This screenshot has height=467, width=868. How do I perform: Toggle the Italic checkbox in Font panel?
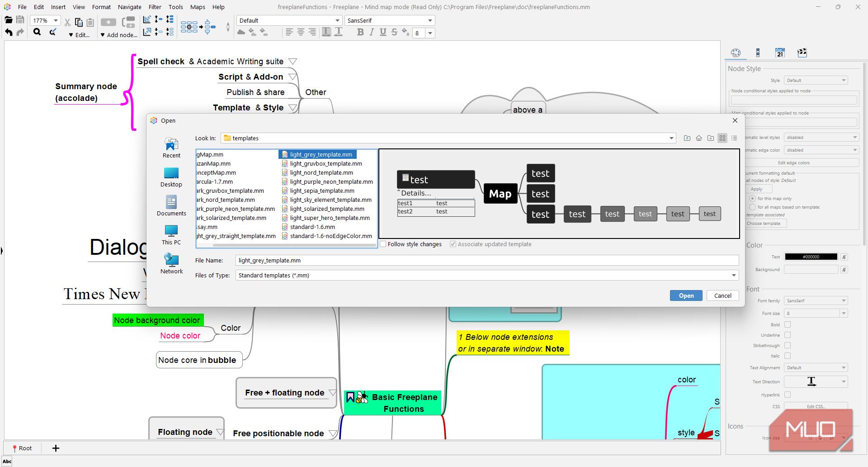click(x=788, y=356)
